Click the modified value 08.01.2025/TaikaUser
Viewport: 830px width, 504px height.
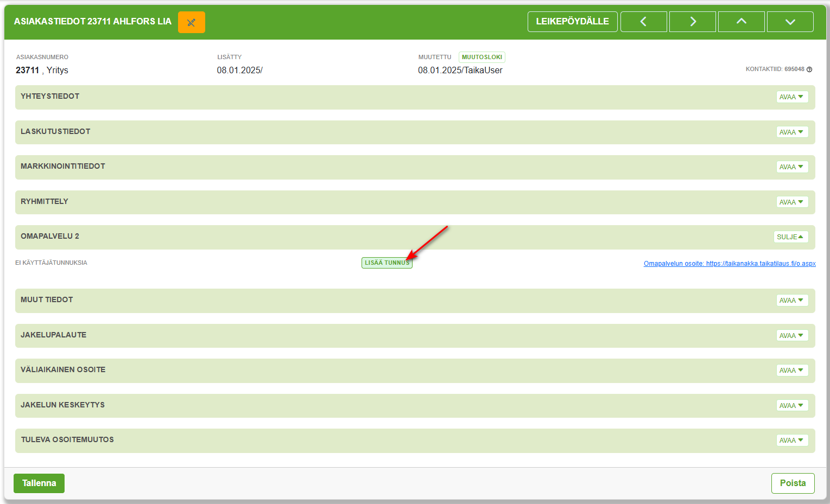pos(460,70)
